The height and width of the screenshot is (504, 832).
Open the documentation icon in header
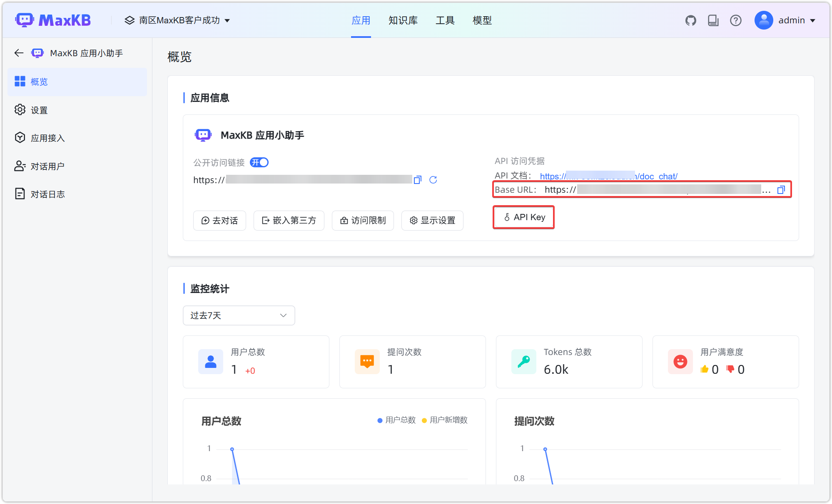point(713,20)
